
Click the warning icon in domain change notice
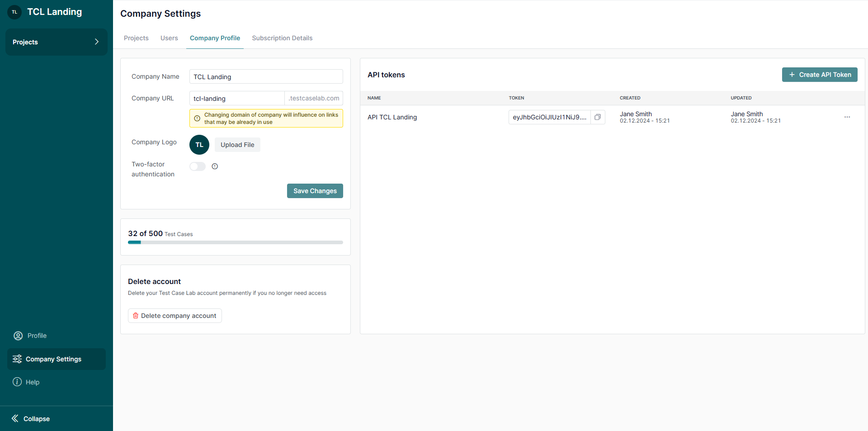click(197, 118)
